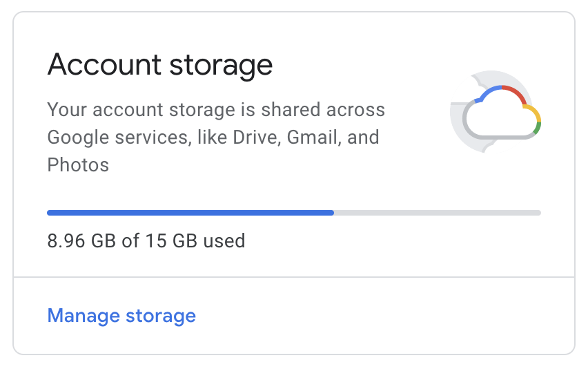588x369 pixels.
Task: Click the Account storage heading
Action: click(x=160, y=66)
